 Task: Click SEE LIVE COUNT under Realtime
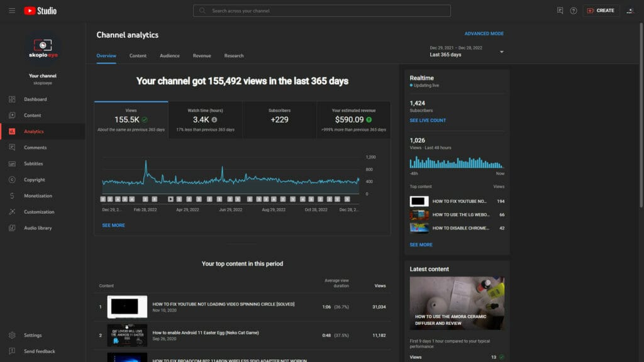point(428,119)
